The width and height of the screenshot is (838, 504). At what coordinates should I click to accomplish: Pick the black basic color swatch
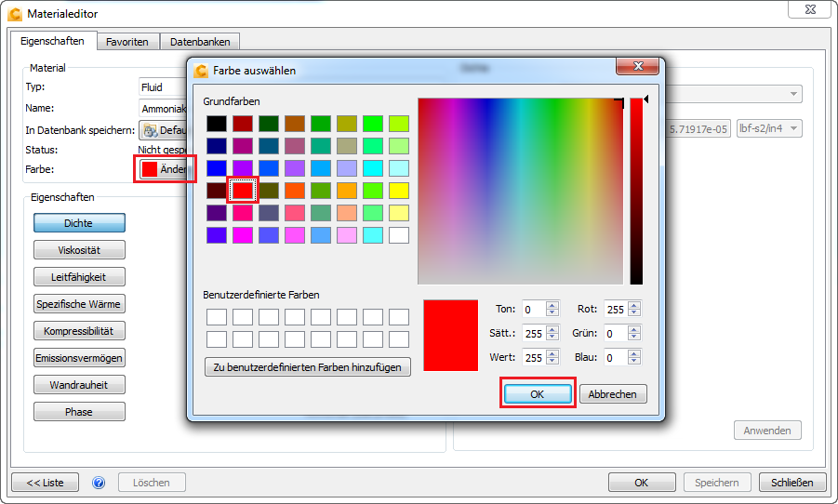(x=217, y=124)
